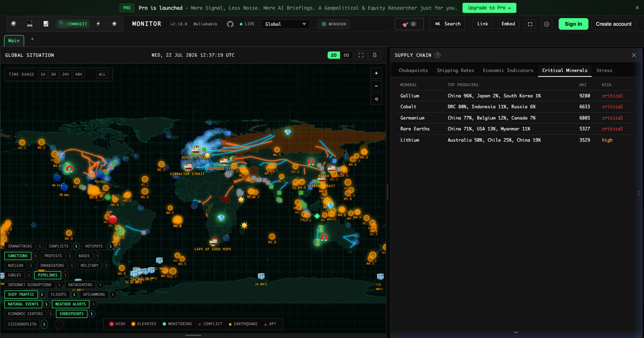Viewport: 644px width, 338px height.
Task: Pin the Global Situation map panel
Action: (375, 55)
